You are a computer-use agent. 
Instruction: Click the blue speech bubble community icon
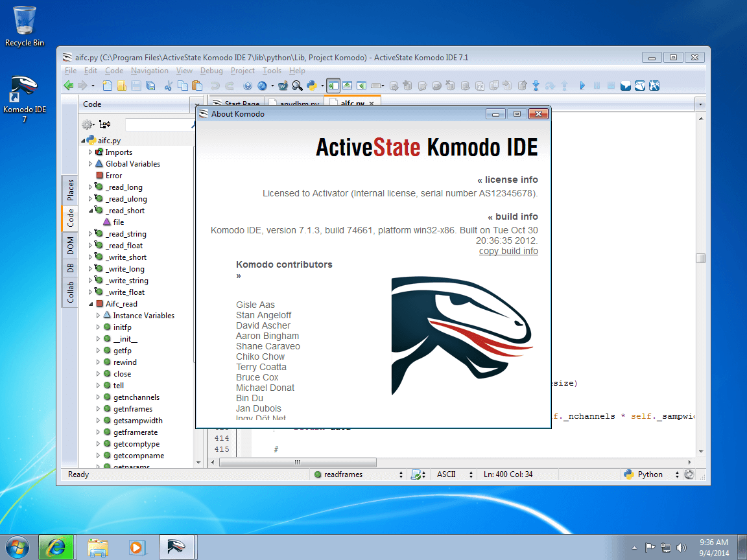point(626,86)
